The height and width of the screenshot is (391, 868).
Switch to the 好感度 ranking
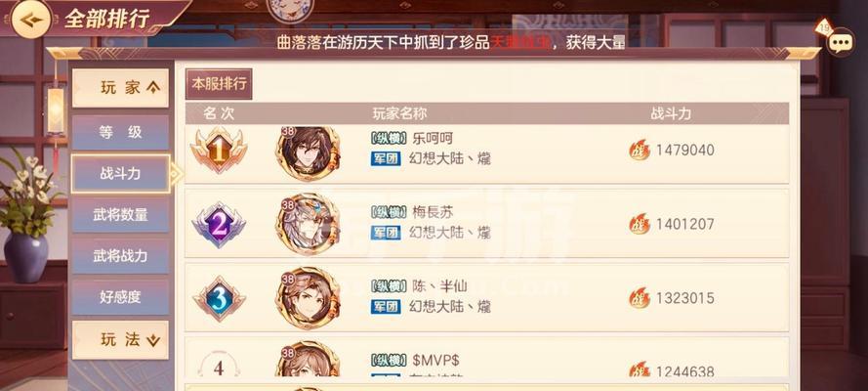point(120,297)
